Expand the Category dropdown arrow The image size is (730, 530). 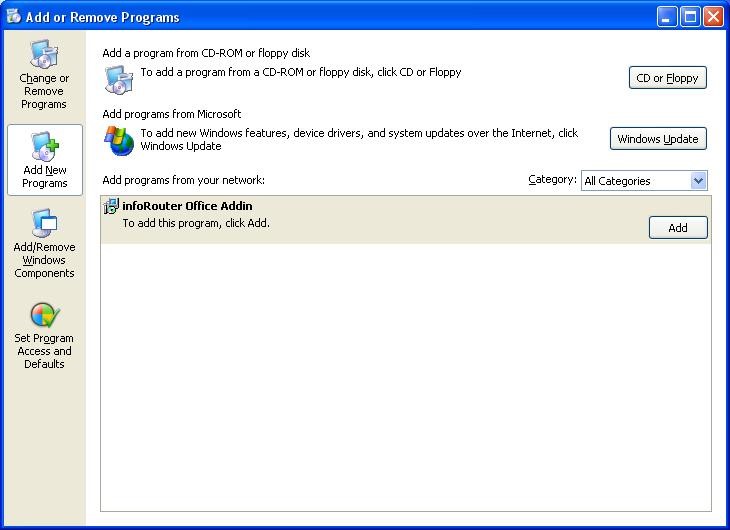coord(698,181)
